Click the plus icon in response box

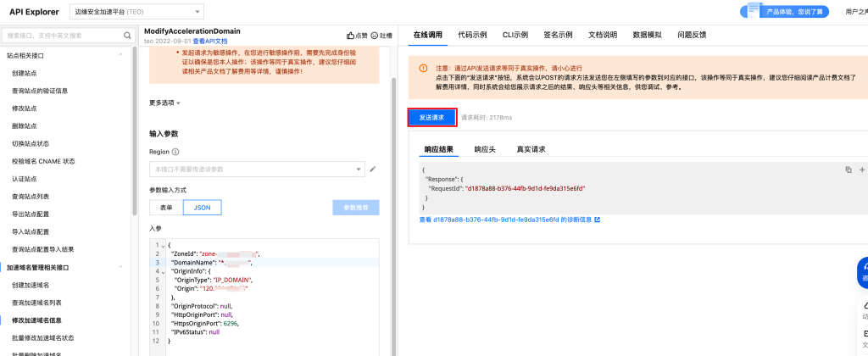click(861, 170)
